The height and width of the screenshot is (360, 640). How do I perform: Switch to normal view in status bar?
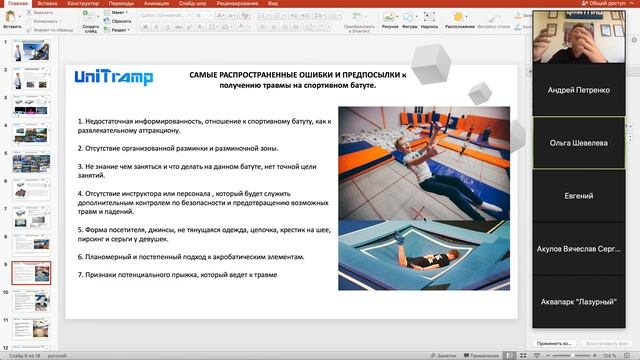[509, 356]
